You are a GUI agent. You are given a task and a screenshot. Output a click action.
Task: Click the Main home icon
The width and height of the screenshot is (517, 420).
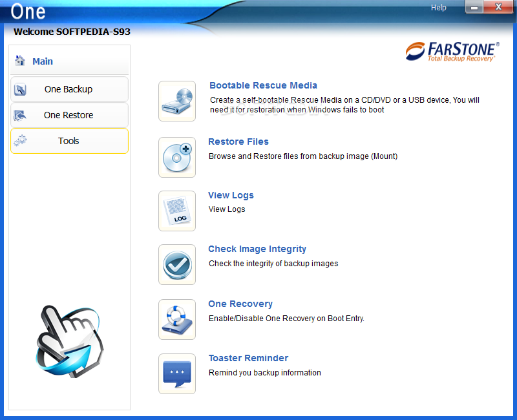click(20, 61)
